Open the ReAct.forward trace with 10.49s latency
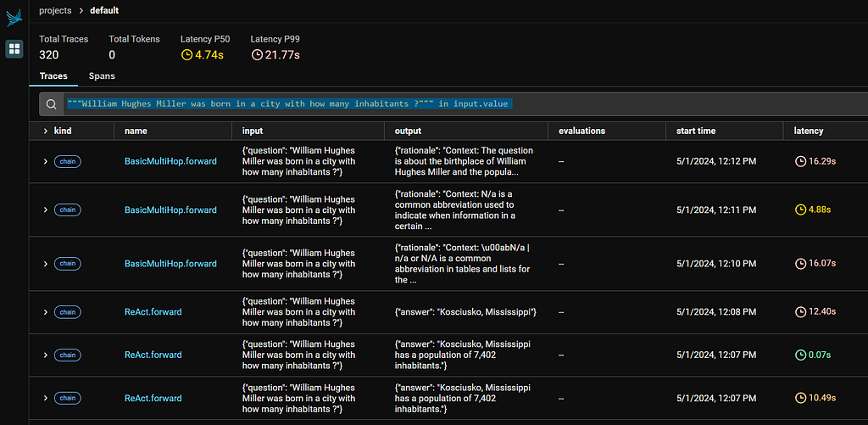The image size is (868, 425). coord(153,398)
